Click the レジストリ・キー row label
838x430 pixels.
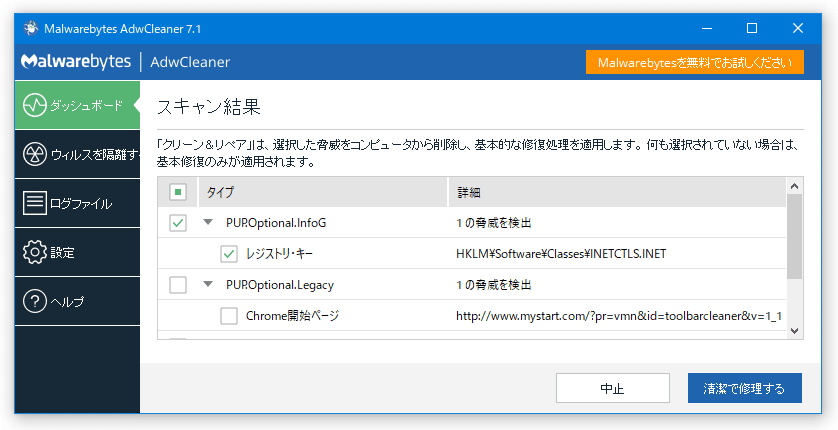(x=280, y=254)
